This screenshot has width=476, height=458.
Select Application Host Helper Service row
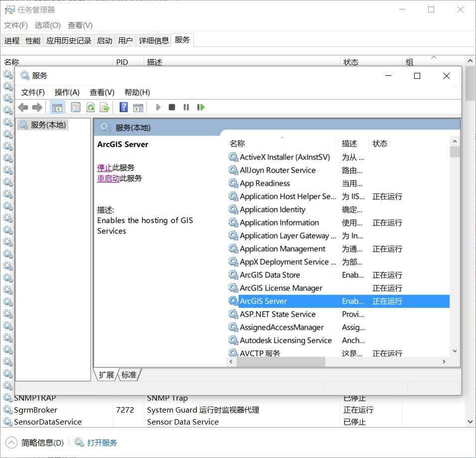coord(338,197)
